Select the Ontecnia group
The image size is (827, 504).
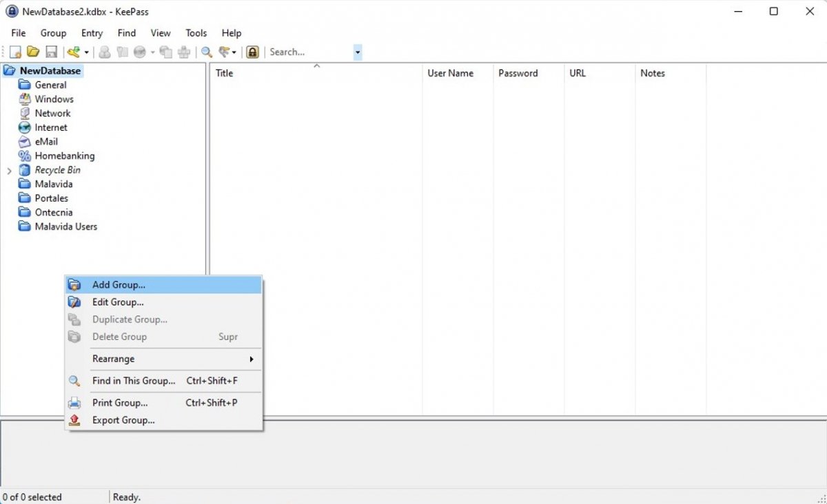tap(54, 212)
